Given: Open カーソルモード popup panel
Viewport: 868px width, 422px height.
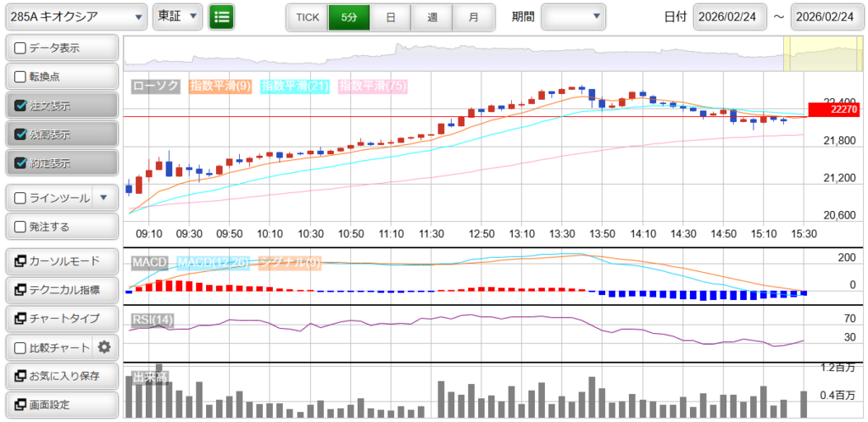Looking at the screenshot, I should [61, 260].
